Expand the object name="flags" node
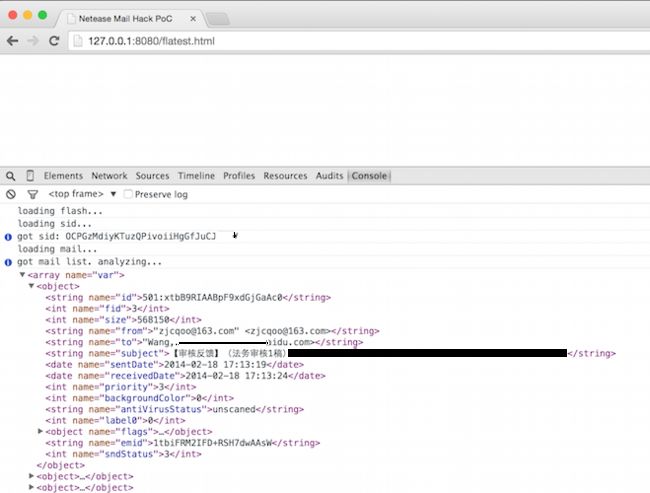The width and height of the screenshot is (650, 493). (x=40, y=431)
